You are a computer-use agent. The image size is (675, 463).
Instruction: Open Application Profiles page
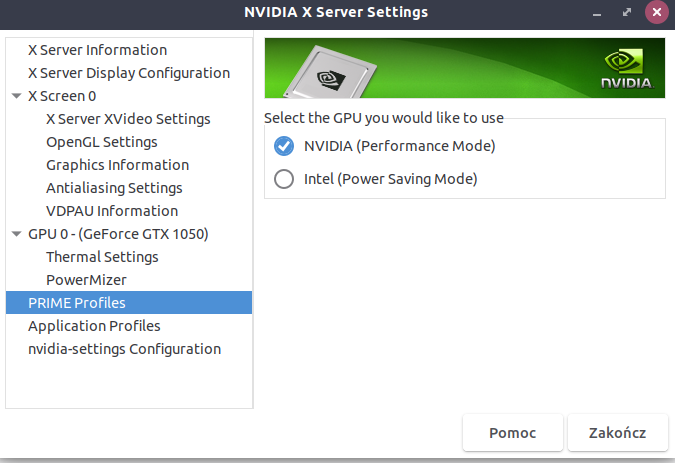click(x=94, y=326)
